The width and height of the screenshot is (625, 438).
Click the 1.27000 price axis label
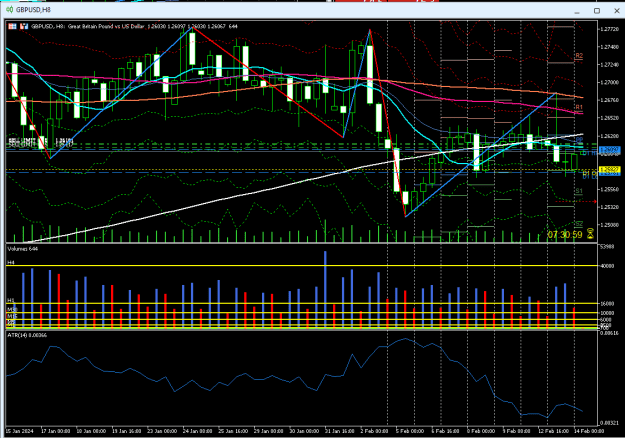click(609, 82)
